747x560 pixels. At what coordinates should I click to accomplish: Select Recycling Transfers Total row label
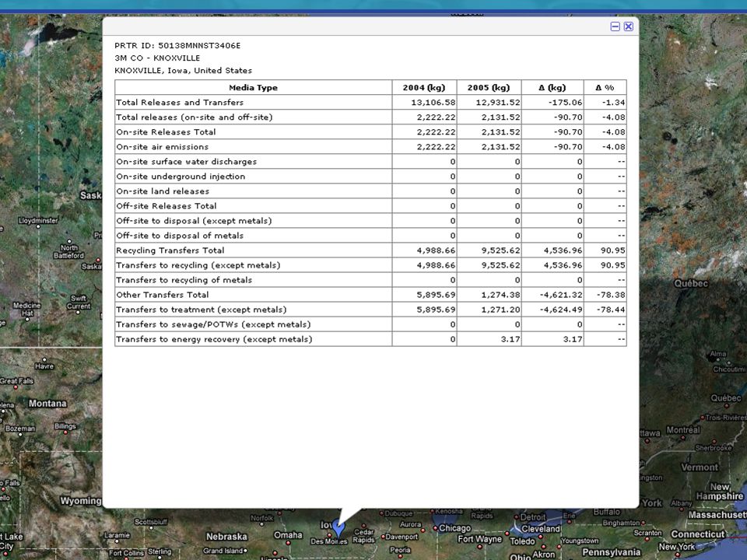pyautogui.click(x=170, y=250)
